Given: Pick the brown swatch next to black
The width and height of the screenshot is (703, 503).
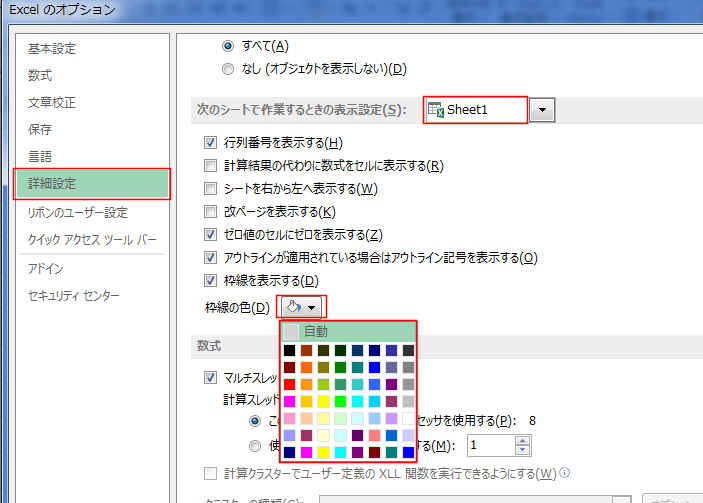Looking at the screenshot, I should click(x=307, y=350).
